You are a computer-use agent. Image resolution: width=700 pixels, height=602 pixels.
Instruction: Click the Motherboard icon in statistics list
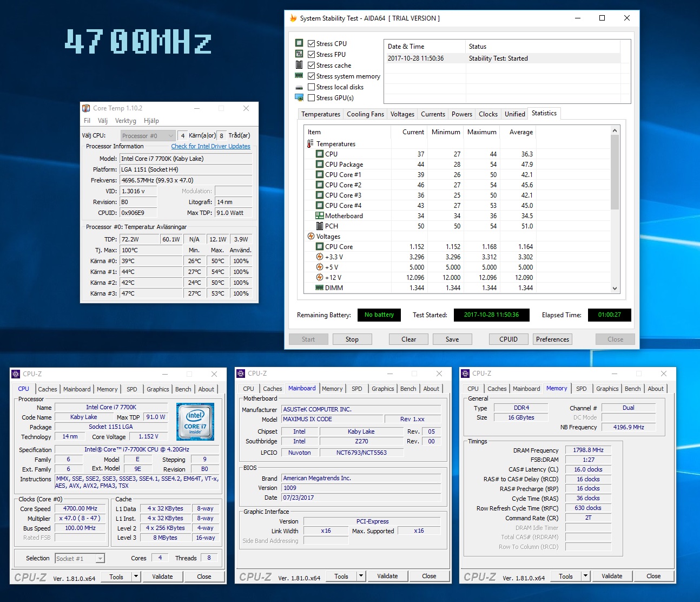click(x=320, y=215)
